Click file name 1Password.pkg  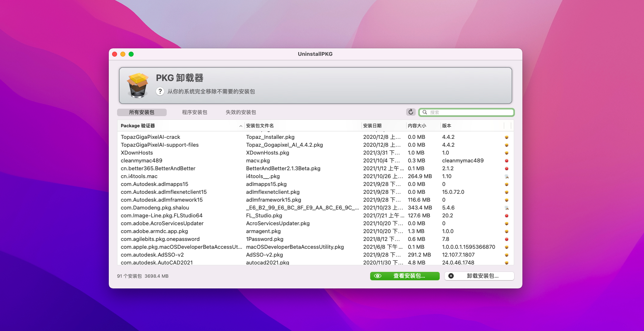click(x=265, y=239)
